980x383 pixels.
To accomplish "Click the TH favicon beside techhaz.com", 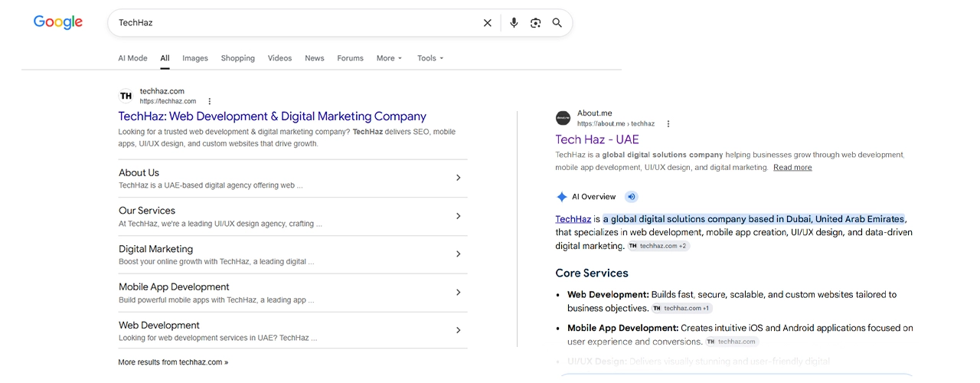I will click(x=126, y=96).
